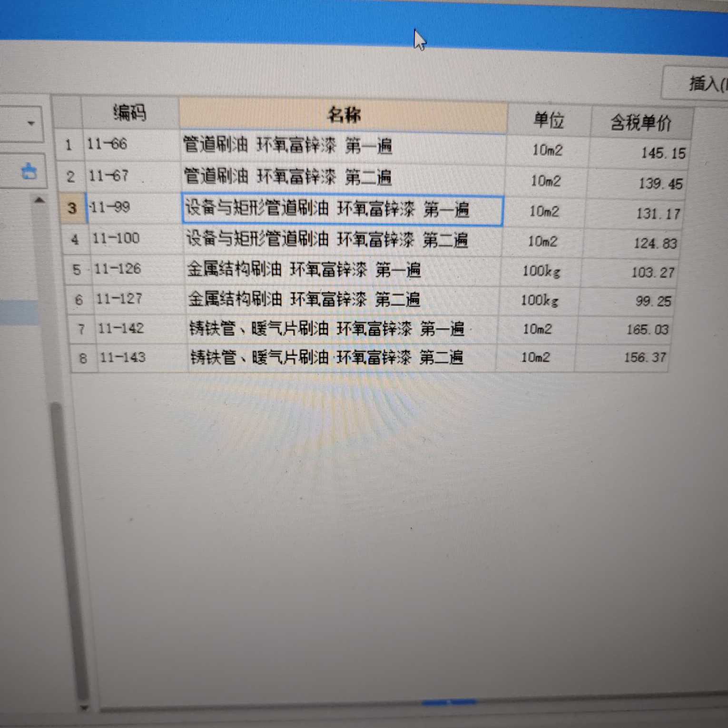
Task: Click the 含税单价 column header
Action: pos(641,122)
